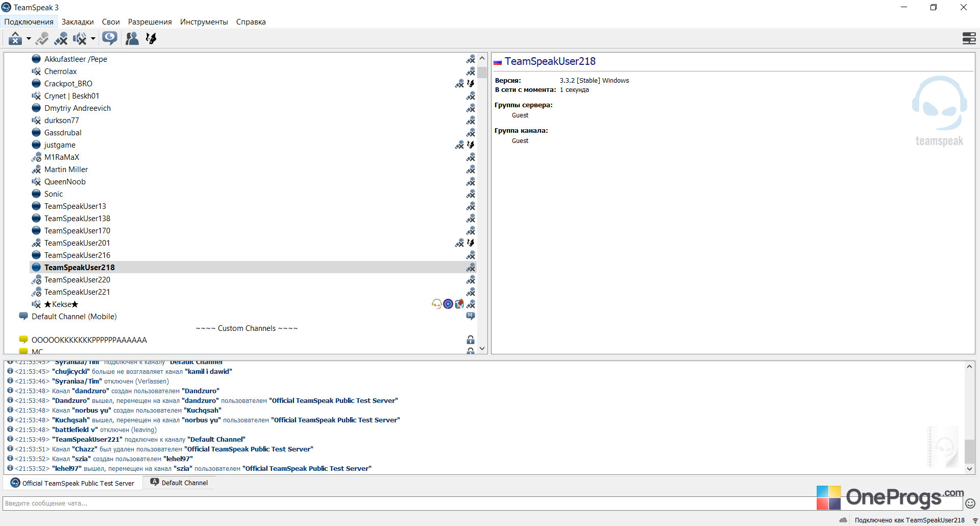980x526 pixels.
Task: Open the Справка menu
Action: tap(251, 22)
